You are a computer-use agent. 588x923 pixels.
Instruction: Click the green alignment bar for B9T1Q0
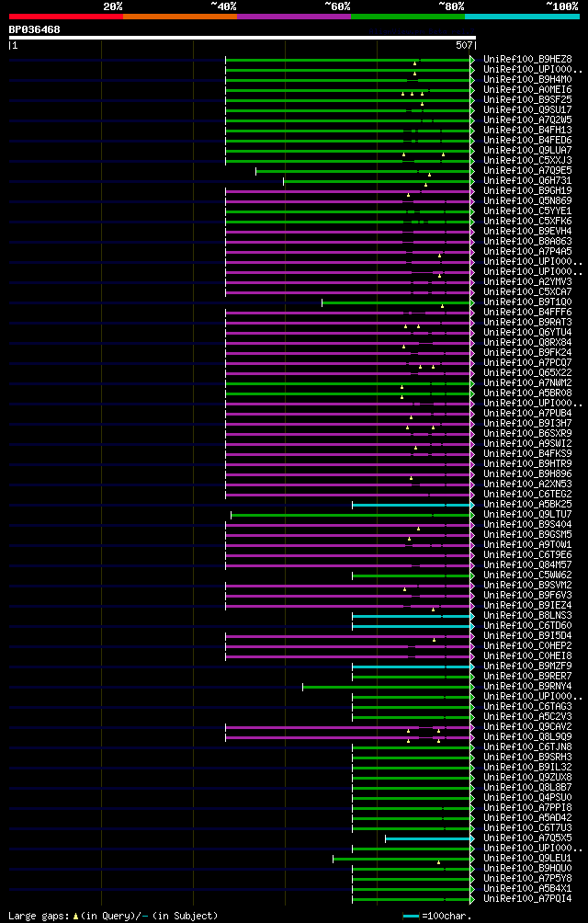[396, 303]
